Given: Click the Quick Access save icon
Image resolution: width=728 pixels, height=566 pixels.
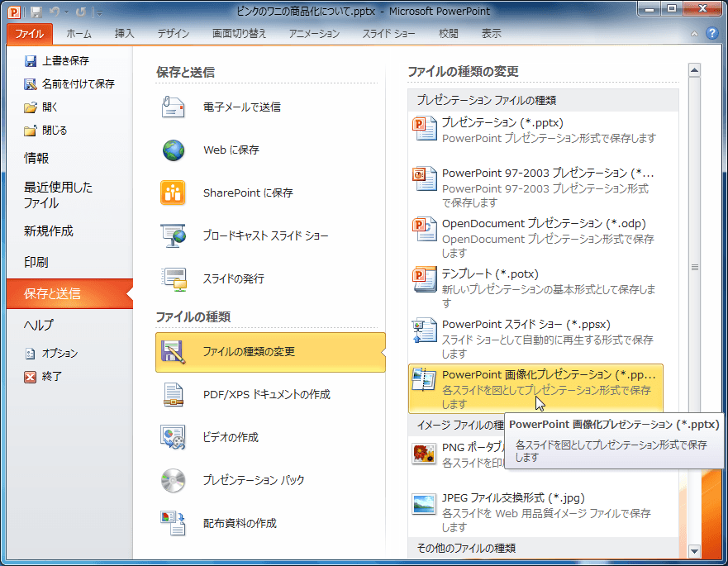Looking at the screenshot, I should [36, 12].
